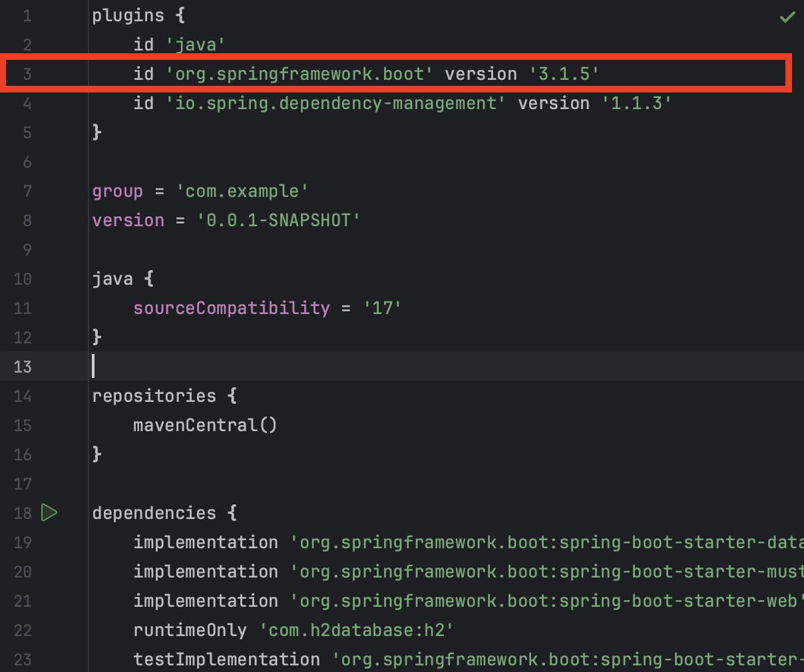Place the caret on empty line 17
This screenshot has width=804, height=672.
(x=446, y=484)
